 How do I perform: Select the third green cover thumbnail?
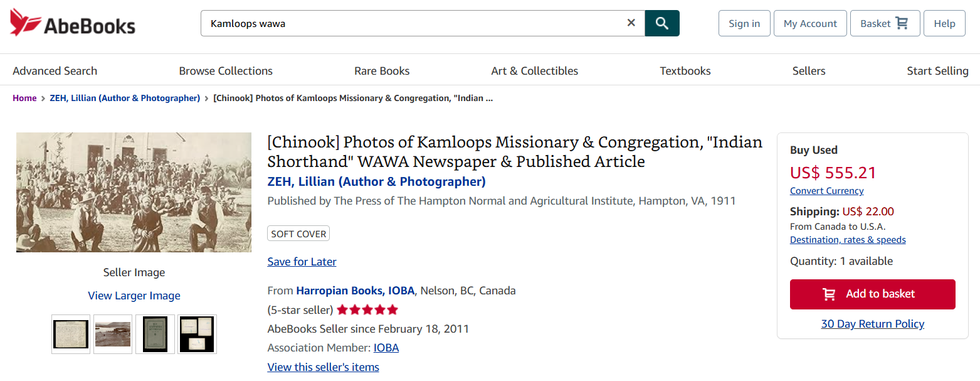pos(155,334)
